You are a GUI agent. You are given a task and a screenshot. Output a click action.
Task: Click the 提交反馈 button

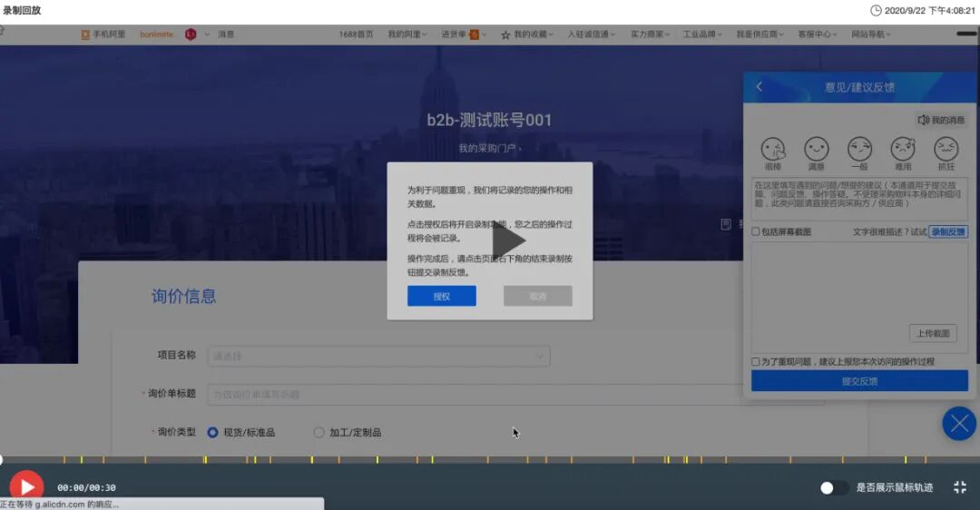pyautogui.click(x=859, y=380)
